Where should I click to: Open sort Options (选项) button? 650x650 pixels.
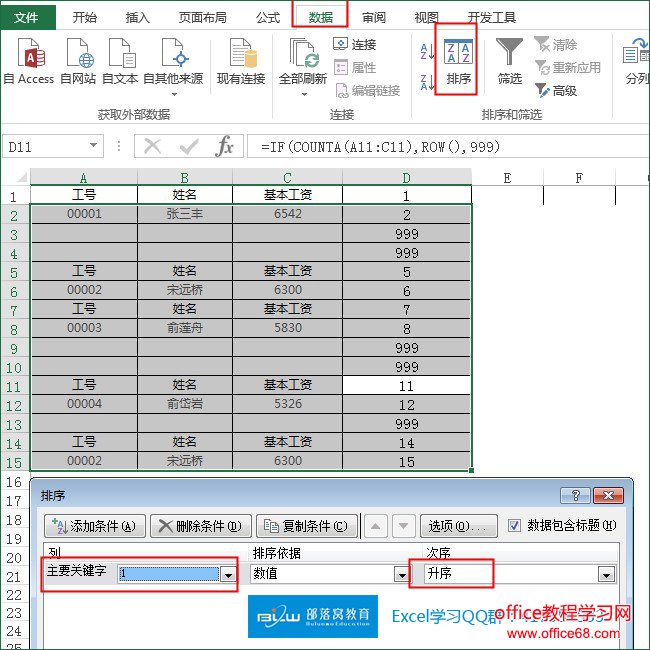click(459, 526)
